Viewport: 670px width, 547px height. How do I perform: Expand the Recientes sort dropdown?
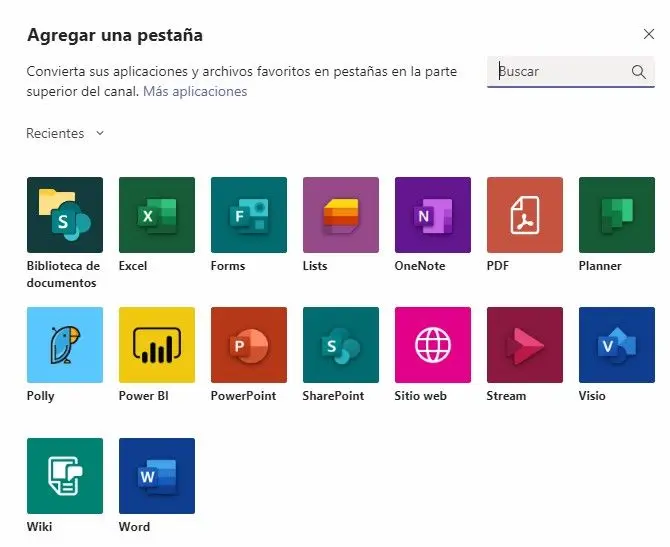point(65,133)
